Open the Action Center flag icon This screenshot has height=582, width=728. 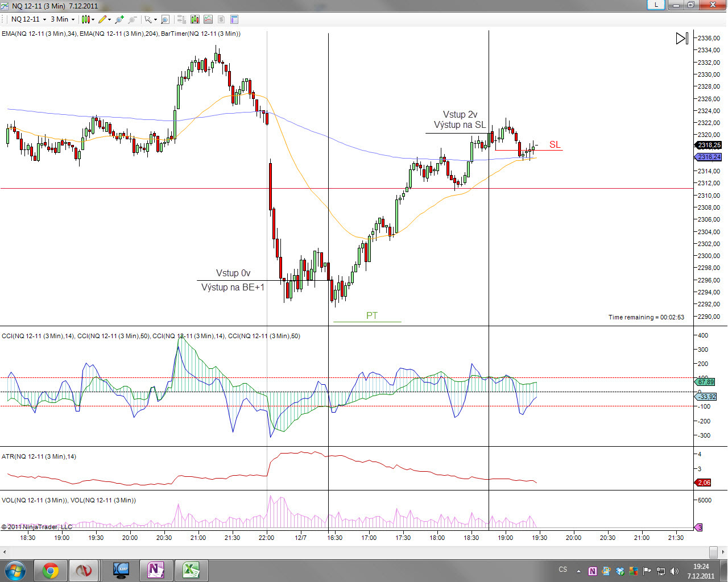coord(647,571)
